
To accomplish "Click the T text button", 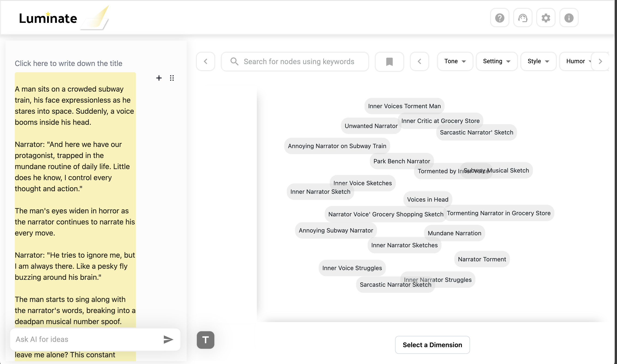I will click(x=205, y=340).
